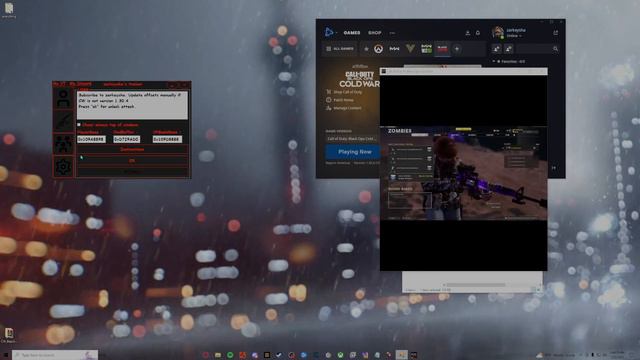
Task: Select the green Warzone game icon
Action: pyautogui.click(x=426, y=49)
